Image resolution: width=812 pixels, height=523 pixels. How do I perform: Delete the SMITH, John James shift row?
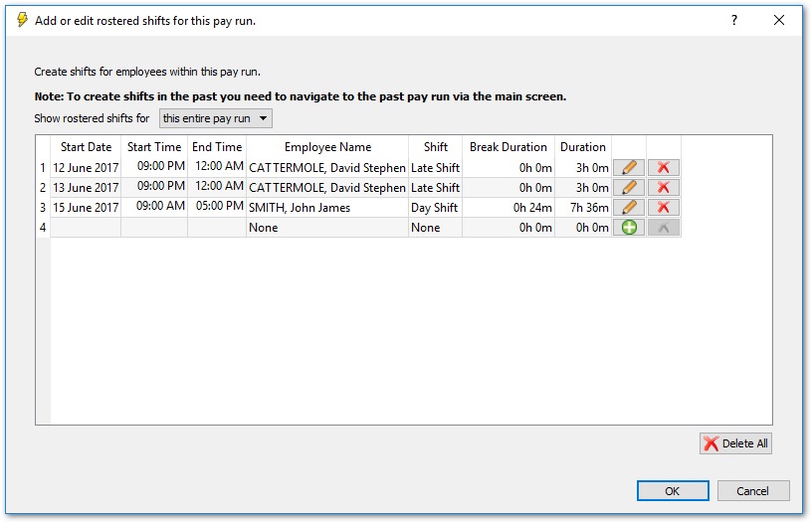[x=664, y=208]
